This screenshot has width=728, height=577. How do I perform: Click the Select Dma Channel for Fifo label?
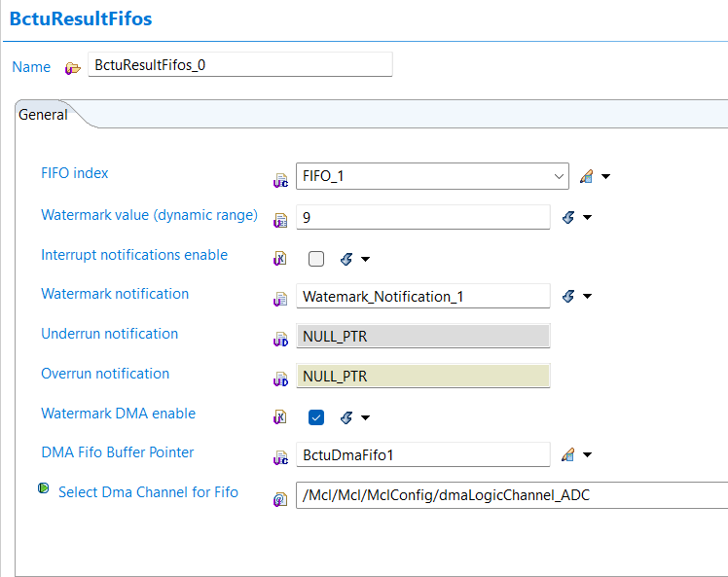point(148,492)
